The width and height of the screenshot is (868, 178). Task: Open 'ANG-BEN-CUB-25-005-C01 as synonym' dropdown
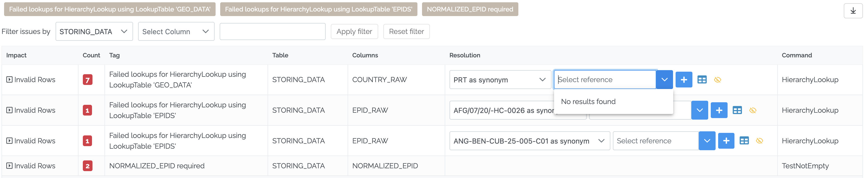529,141
